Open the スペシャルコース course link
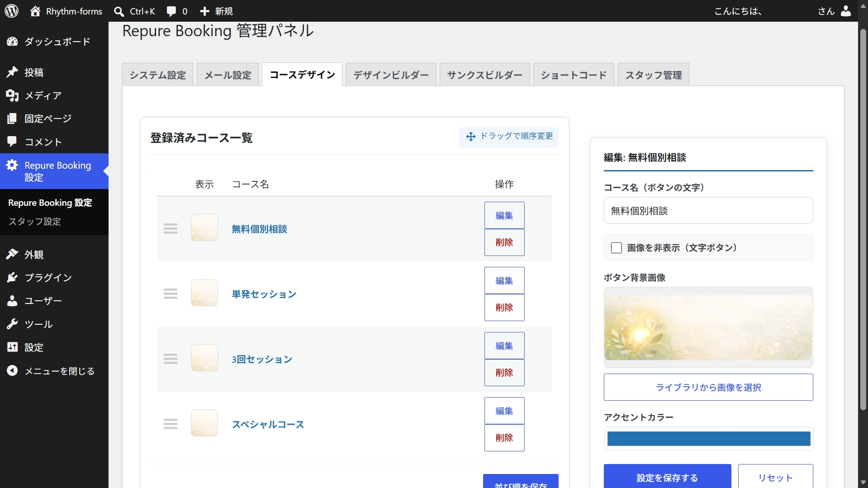868x488 pixels. [x=268, y=424]
